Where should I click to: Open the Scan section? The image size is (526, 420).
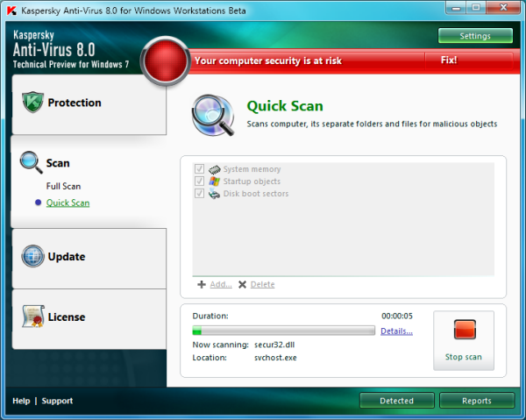pyautogui.click(x=58, y=163)
